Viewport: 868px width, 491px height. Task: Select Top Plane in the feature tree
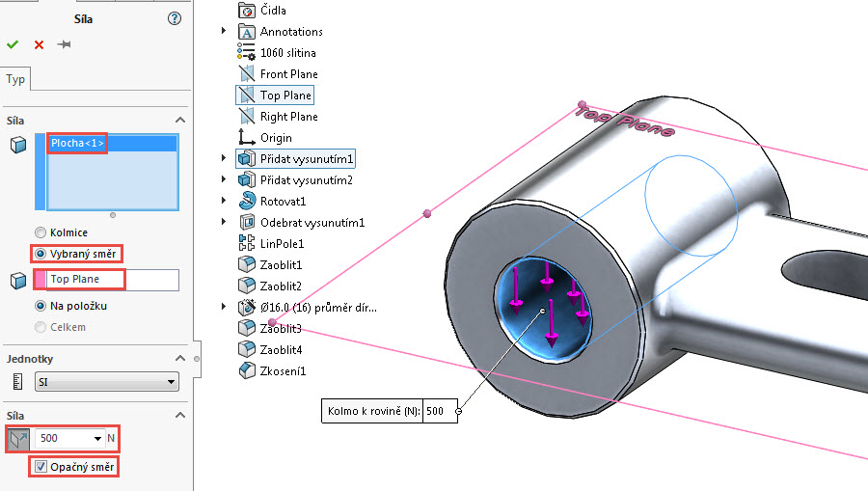(x=285, y=95)
